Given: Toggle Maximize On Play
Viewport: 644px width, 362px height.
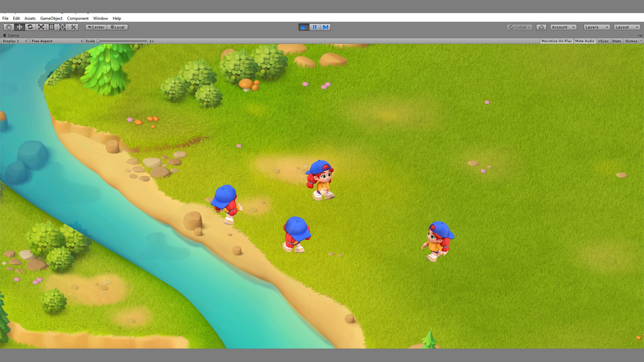Looking at the screenshot, I should [x=556, y=41].
